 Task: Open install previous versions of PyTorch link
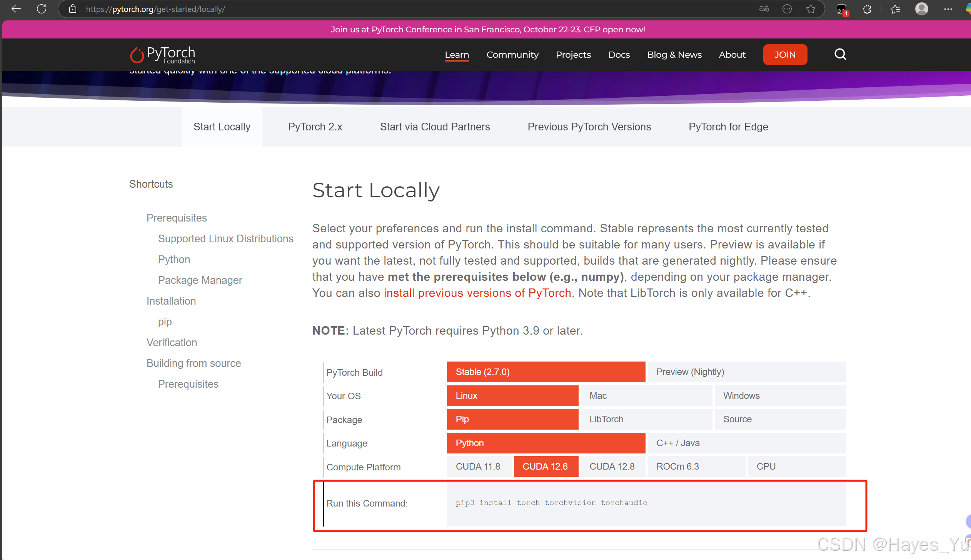coord(477,293)
